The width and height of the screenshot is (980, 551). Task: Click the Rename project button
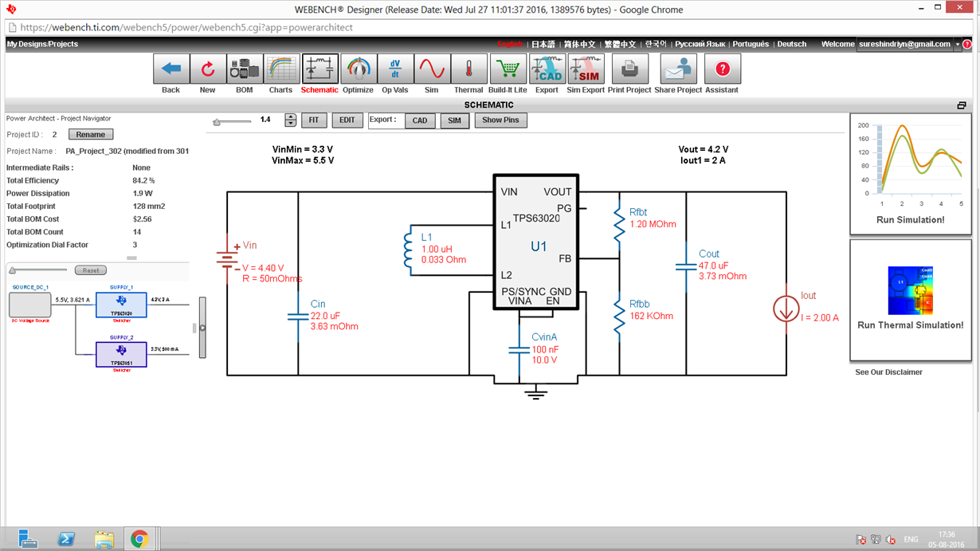coord(91,135)
